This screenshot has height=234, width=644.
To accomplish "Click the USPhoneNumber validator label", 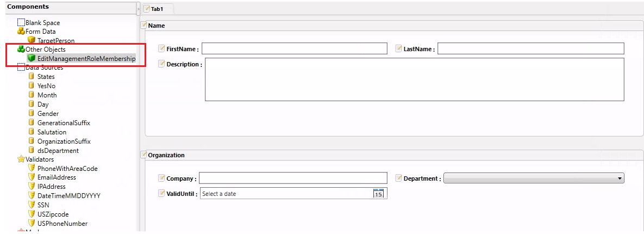I will tap(62, 224).
